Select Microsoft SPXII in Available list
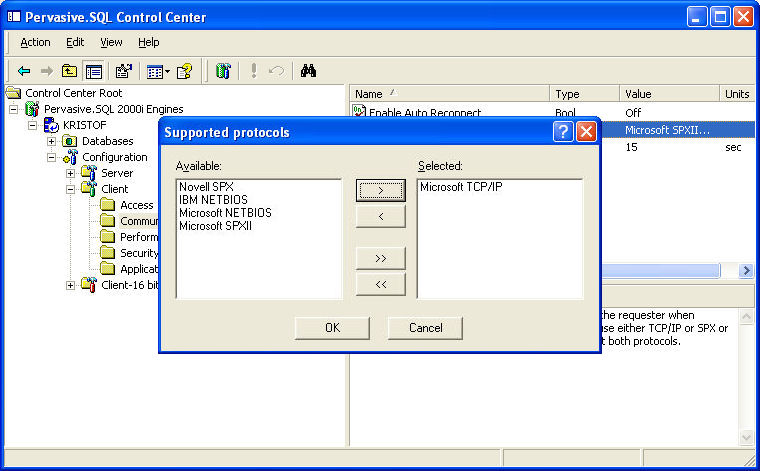760x471 pixels. (215, 226)
